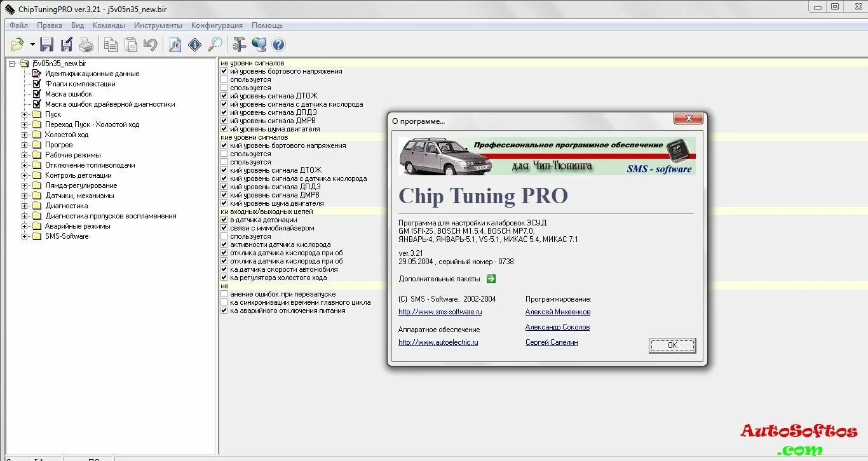
Task: Click the ChipTuningPRO title bar app icon
Action: [x=10, y=8]
